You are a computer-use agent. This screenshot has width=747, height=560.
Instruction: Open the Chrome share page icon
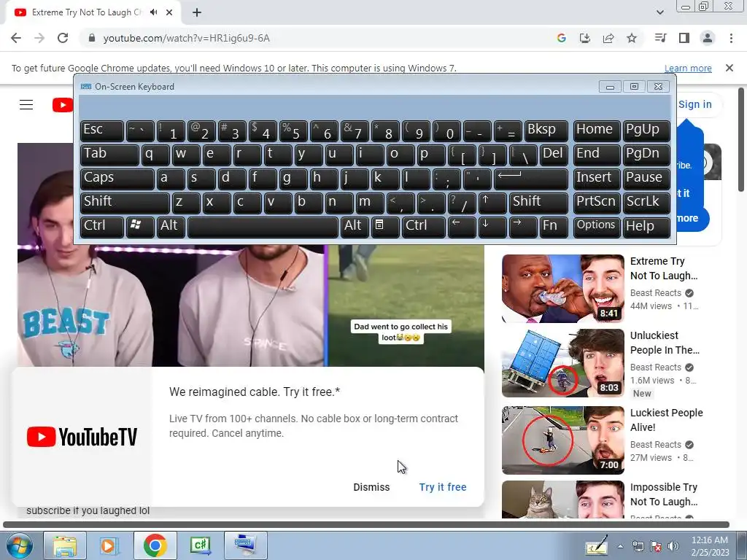608,38
